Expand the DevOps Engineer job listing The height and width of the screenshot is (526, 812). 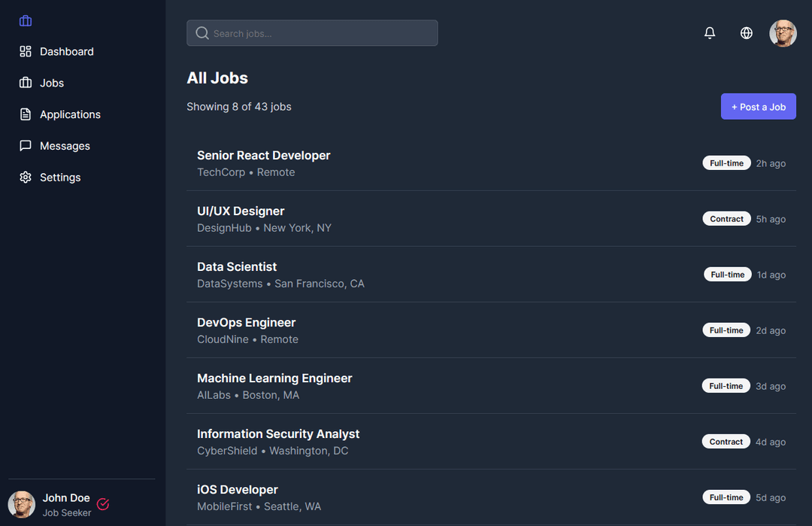pyautogui.click(x=246, y=322)
